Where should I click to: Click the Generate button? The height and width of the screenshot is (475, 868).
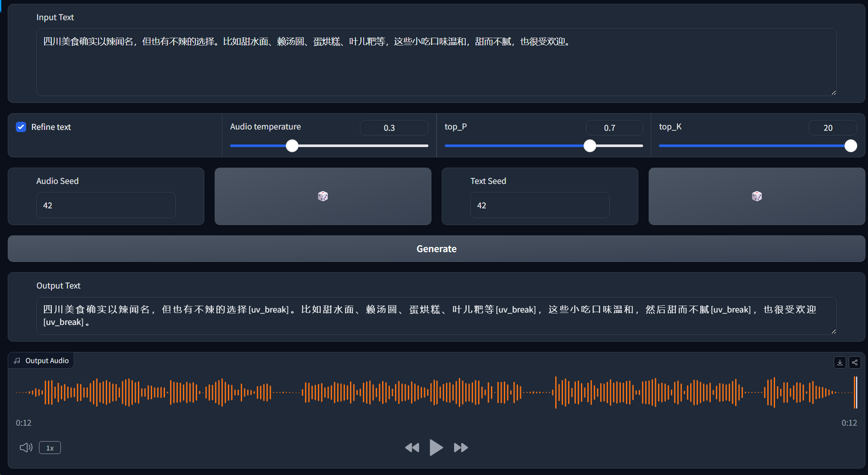(x=436, y=249)
